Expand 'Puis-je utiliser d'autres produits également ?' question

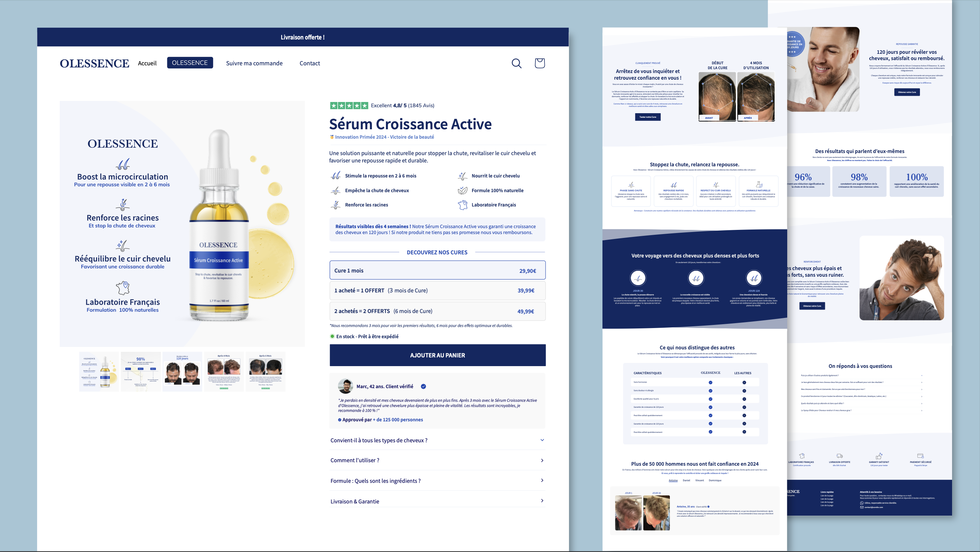click(x=861, y=375)
